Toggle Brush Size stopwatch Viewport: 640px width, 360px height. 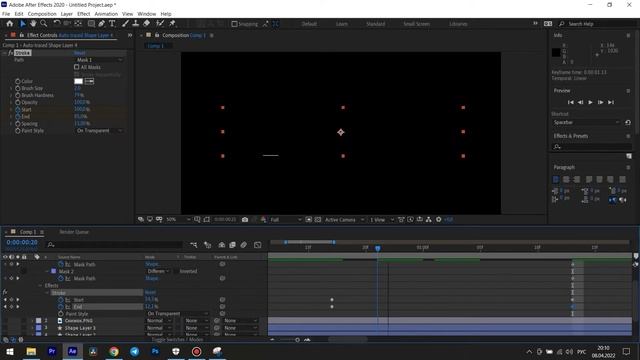[x=18, y=88]
